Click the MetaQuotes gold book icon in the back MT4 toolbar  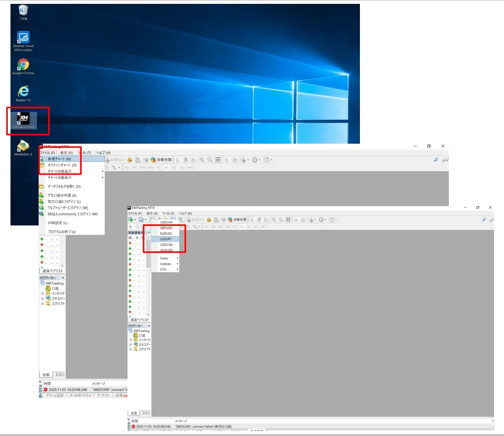(x=130, y=160)
